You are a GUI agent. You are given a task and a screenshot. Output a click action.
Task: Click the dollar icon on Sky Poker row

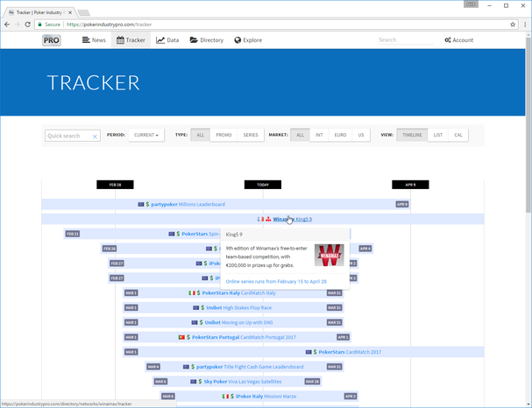coord(200,382)
